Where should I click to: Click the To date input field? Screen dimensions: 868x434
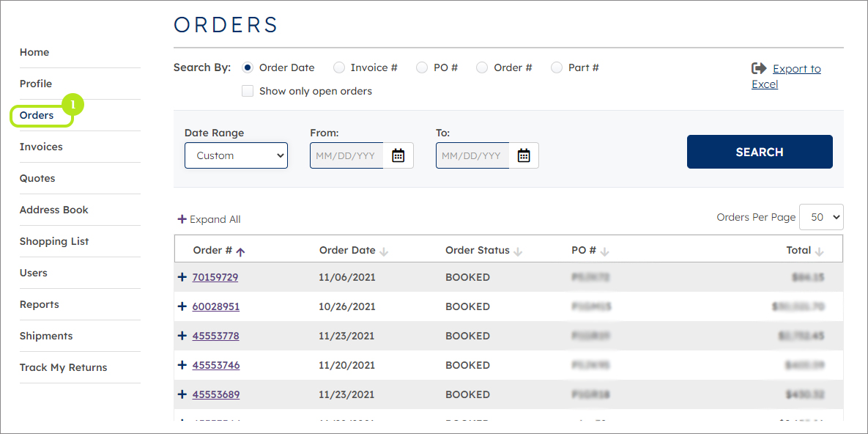pyautogui.click(x=472, y=155)
